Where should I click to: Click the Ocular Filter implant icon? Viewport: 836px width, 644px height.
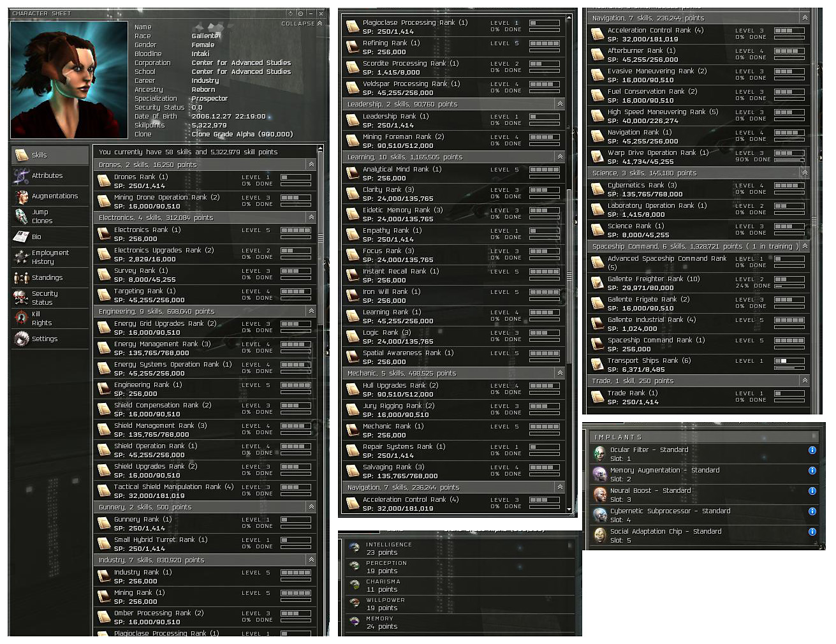599,453
